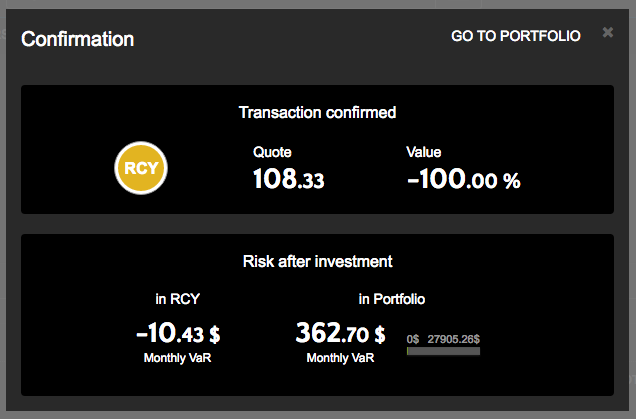The width and height of the screenshot is (636, 419).
Task: Click the Confirmation dialog title
Action: click(78, 39)
